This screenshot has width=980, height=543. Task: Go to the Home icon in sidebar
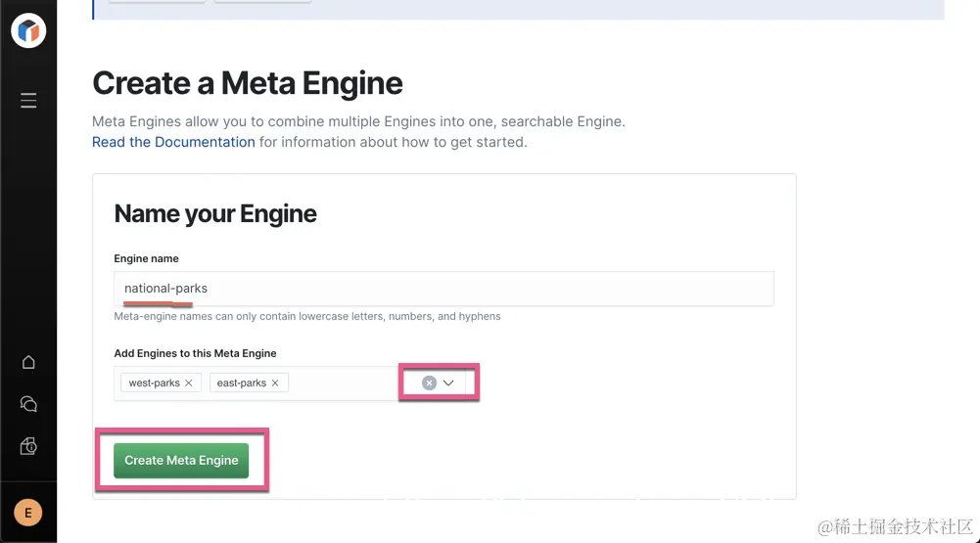pos(28,362)
